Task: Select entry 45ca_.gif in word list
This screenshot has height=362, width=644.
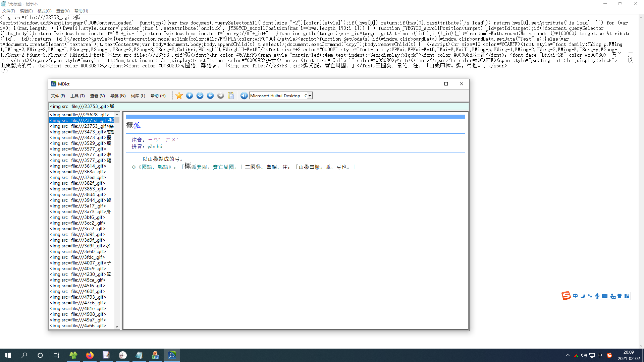Action: click(x=82, y=280)
